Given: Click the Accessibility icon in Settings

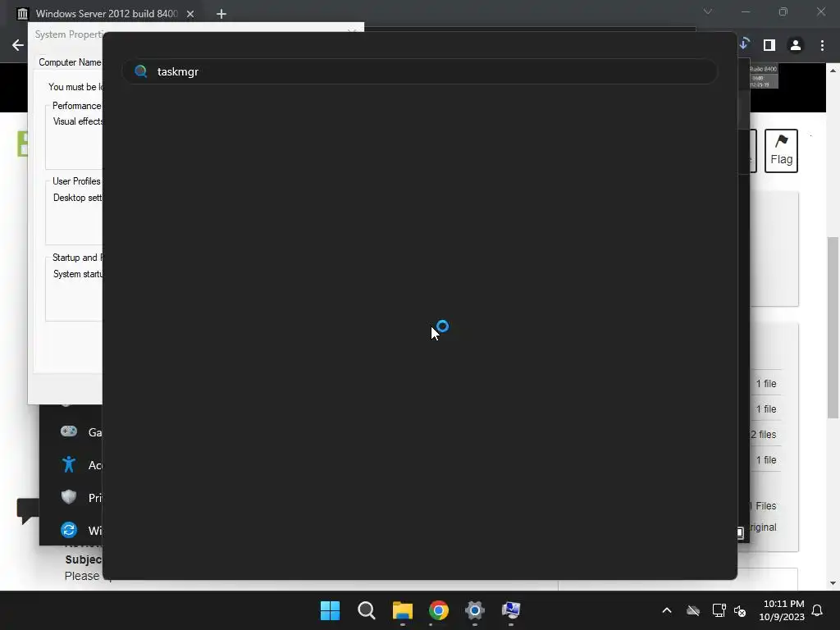Looking at the screenshot, I should (69, 464).
